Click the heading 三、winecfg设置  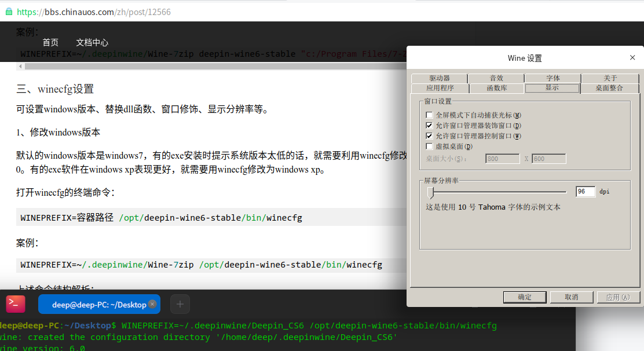(55, 89)
